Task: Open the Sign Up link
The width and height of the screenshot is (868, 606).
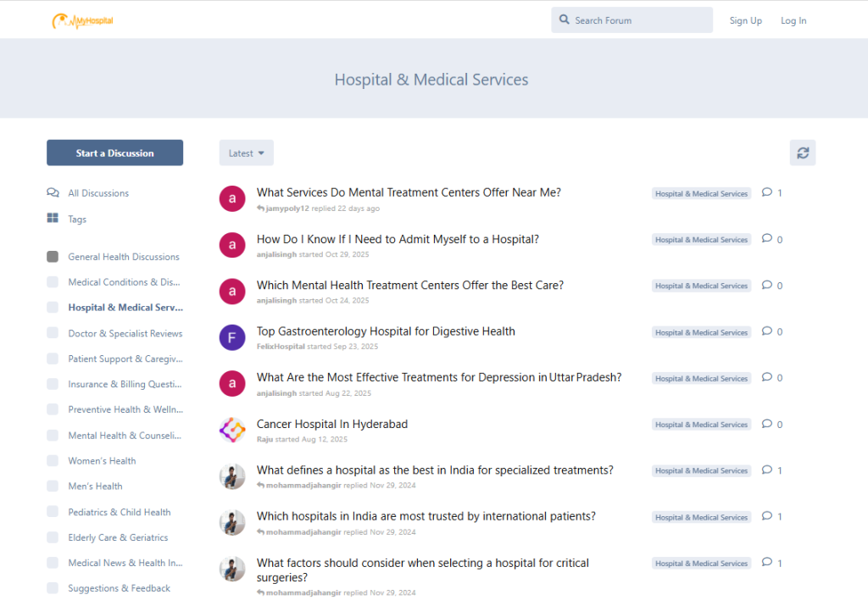Action: 745,20
